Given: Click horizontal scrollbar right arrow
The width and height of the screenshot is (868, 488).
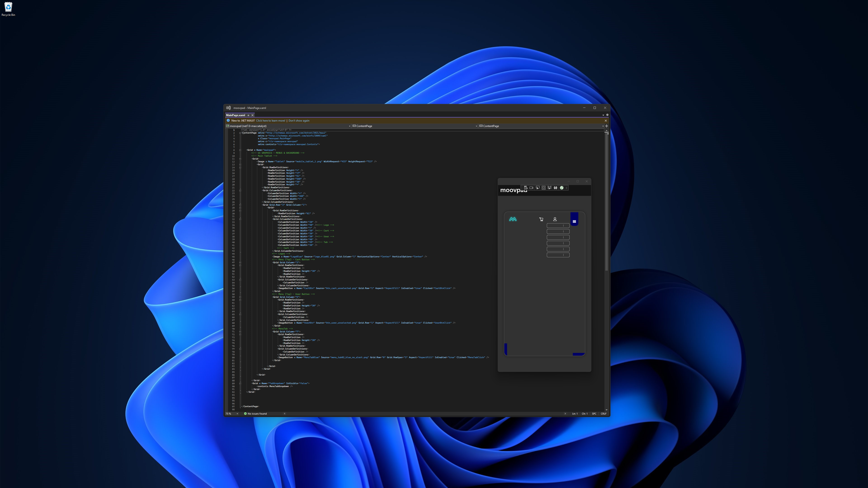Looking at the screenshot, I should pyautogui.click(x=565, y=414).
